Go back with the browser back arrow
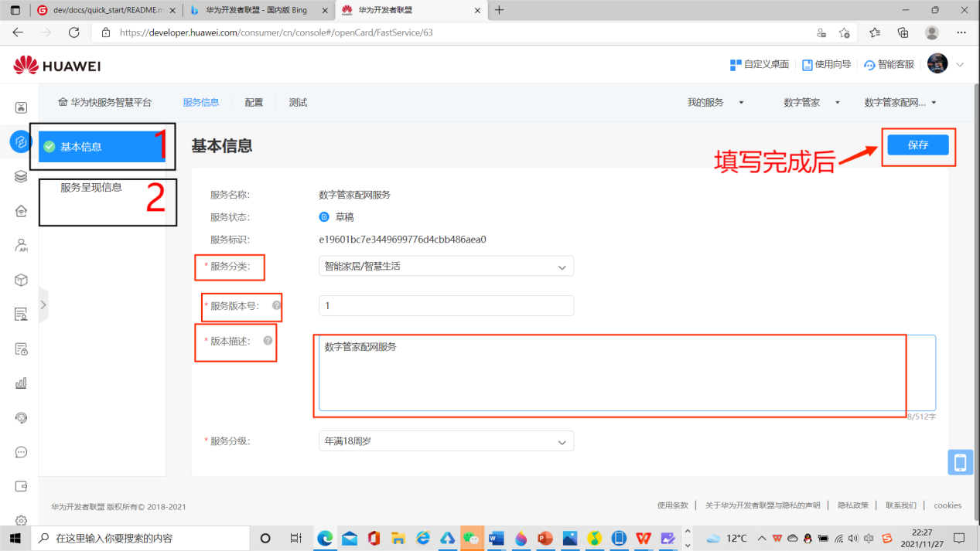 click(18, 32)
